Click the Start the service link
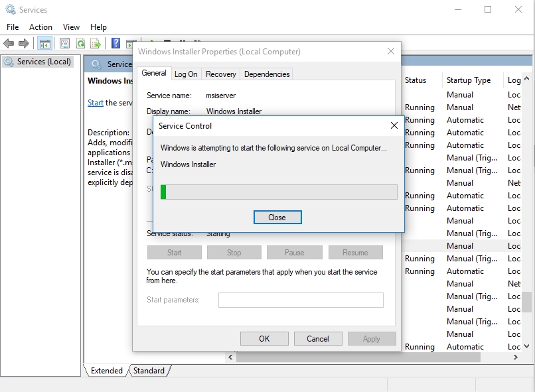Screen dimensions: 535x392 coord(95,103)
